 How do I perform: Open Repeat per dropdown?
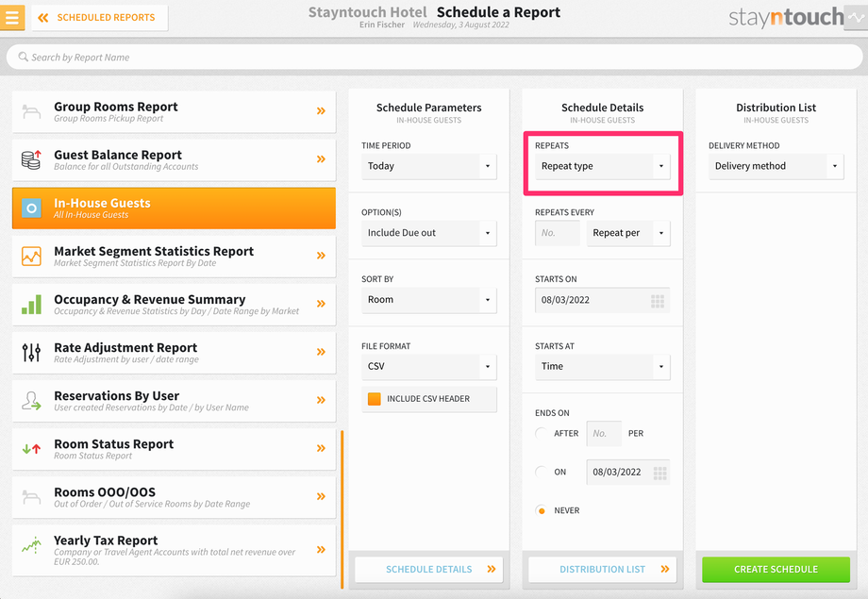(x=628, y=233)
